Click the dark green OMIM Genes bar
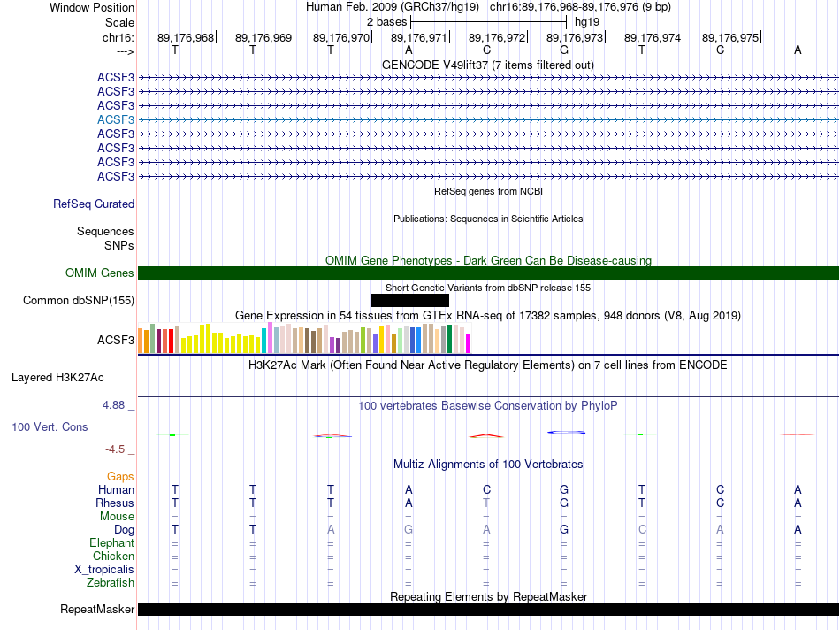The image size is (840, 630). tap(488, 273)
